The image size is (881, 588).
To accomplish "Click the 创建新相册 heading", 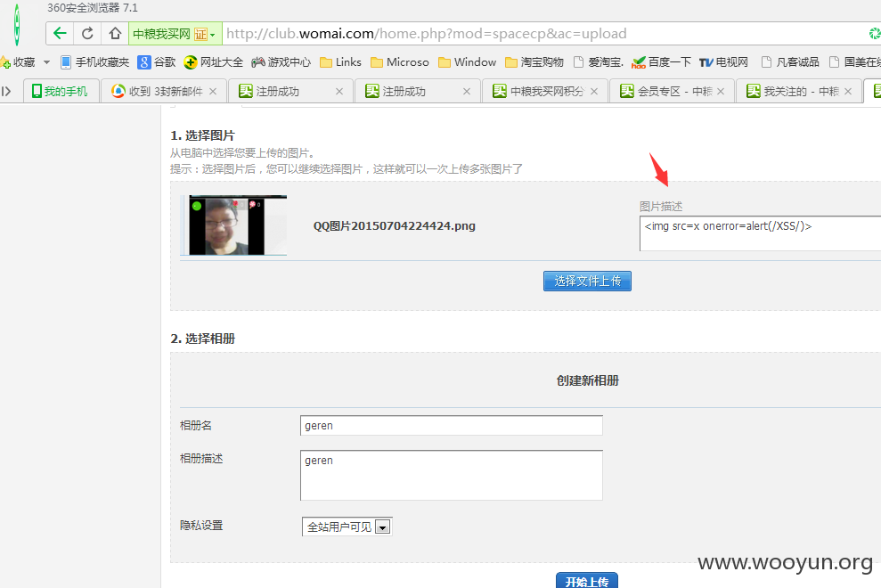I will tap(588, 380).
